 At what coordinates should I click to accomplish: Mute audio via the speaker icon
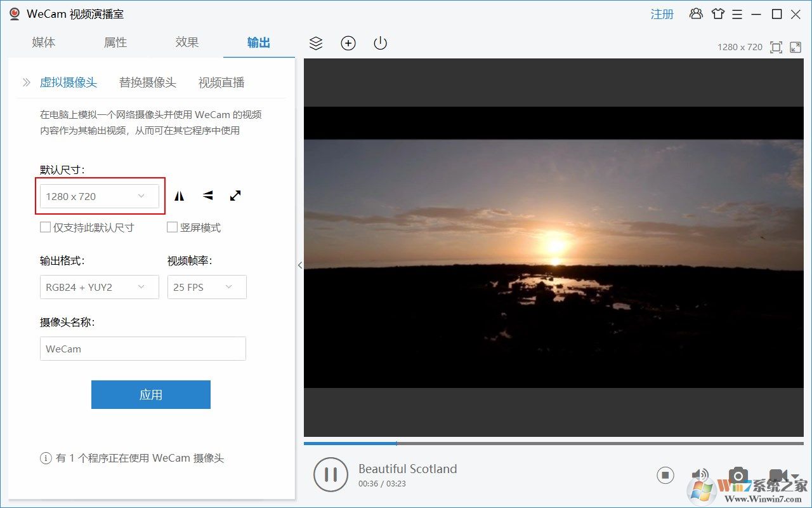(x=700, y=475)
